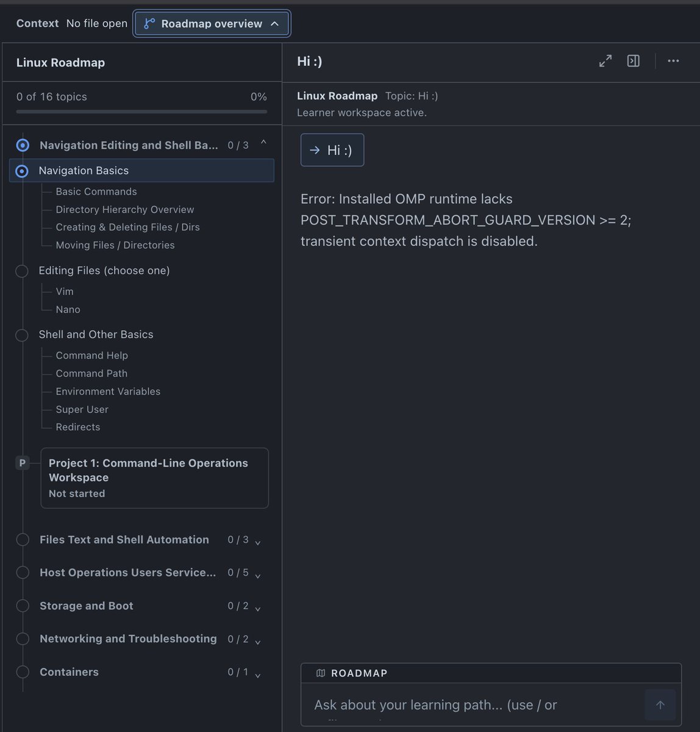Click the send arrow button

pyautogui.click(x=660, y=705)
